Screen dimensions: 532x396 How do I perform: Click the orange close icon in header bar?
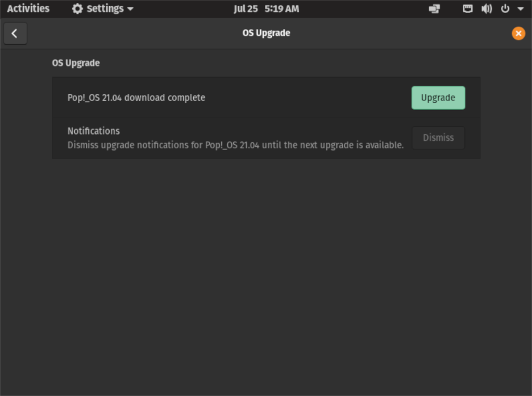(518, 33)
